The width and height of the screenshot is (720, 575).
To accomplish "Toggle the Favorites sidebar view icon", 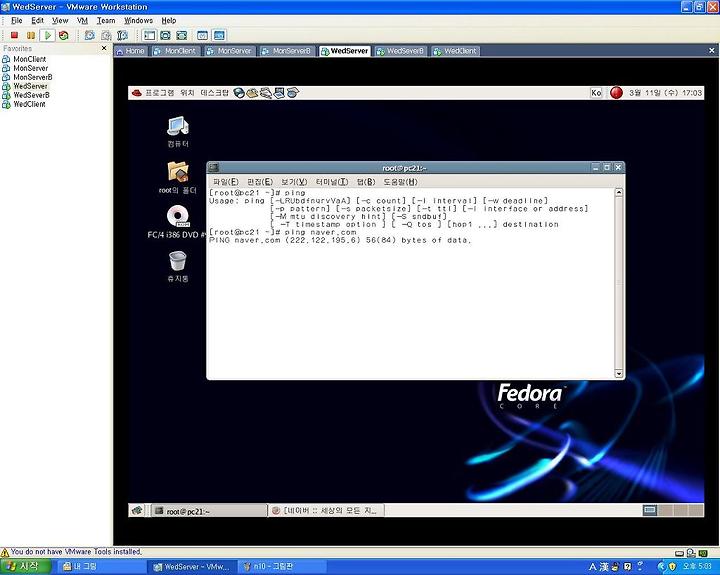I will [x=149, y=35].
